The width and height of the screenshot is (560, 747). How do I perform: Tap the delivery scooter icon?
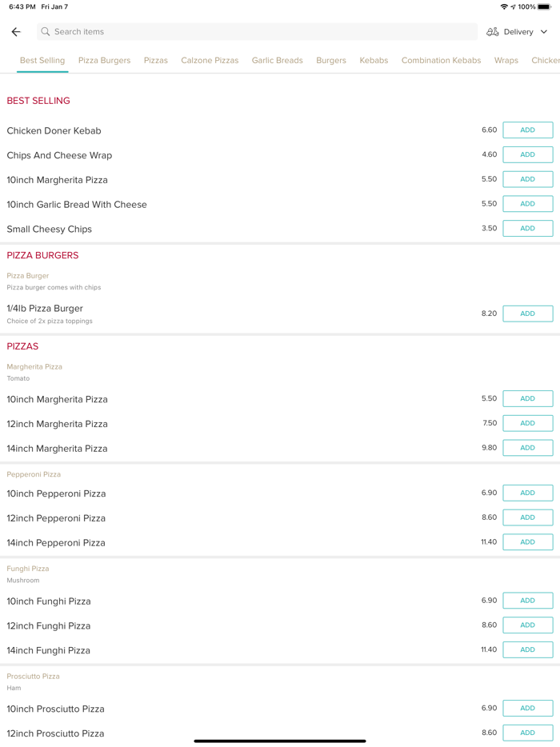tap(493, 32)
